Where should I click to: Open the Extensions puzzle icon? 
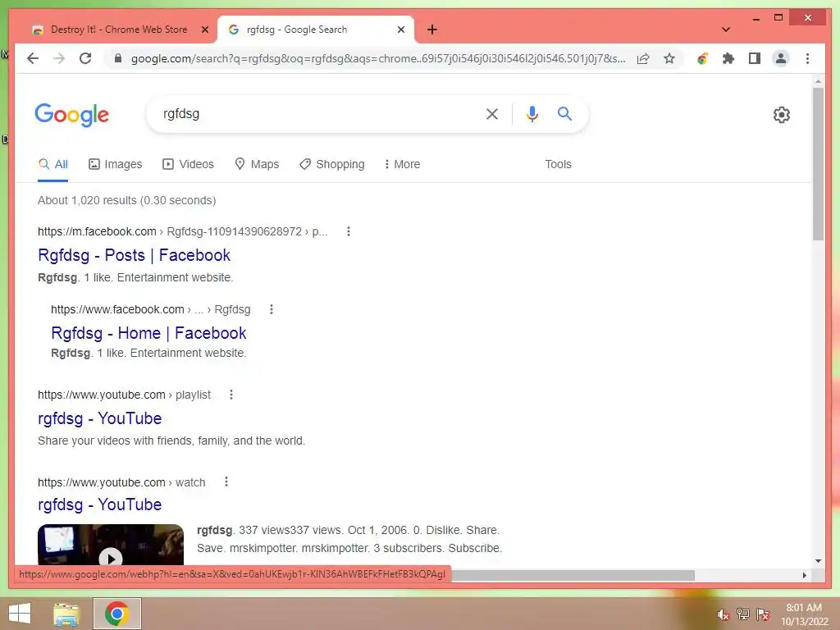[728, 58]
